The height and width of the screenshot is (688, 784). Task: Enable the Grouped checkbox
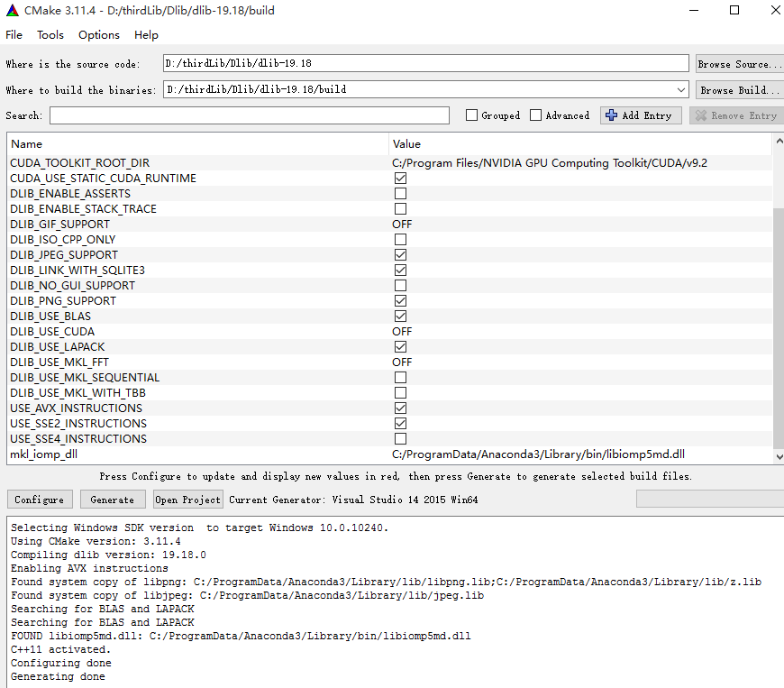tap(471, 115)
